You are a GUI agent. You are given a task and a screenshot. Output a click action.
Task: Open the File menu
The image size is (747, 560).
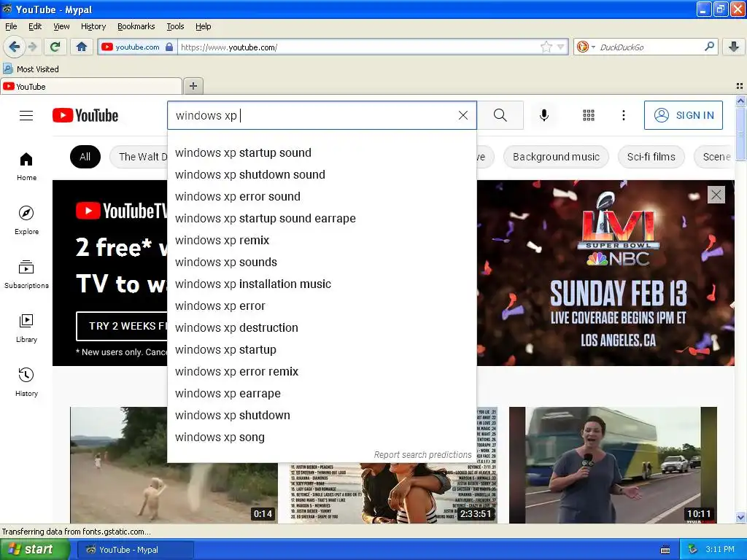[x=11, y=26]
